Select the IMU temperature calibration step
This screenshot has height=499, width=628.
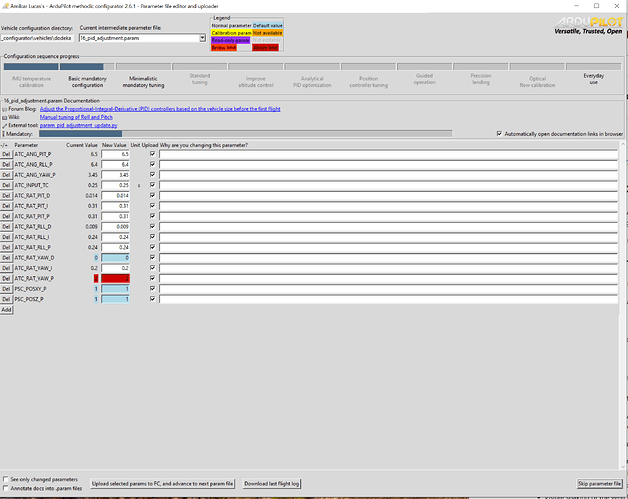(31, 82)
